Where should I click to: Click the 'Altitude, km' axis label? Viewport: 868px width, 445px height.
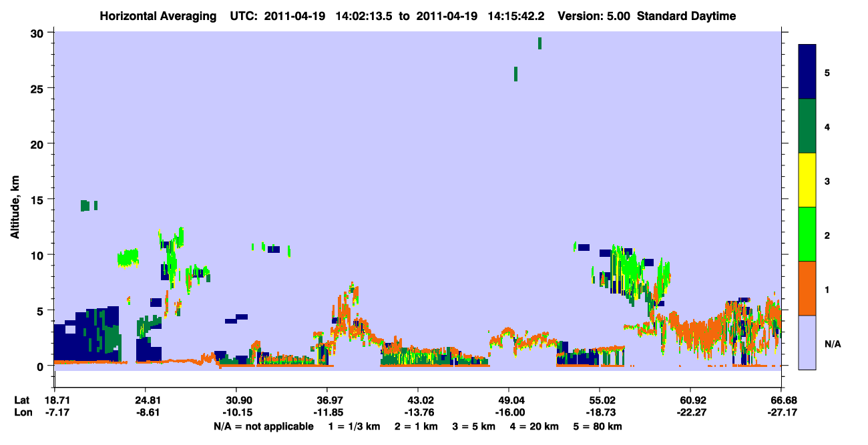click(x=15, y=206)
